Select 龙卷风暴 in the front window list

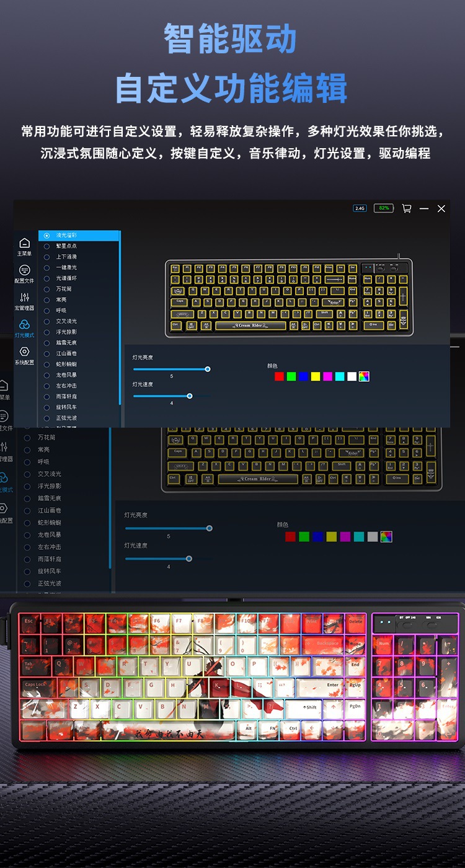(x=66, y=375)
